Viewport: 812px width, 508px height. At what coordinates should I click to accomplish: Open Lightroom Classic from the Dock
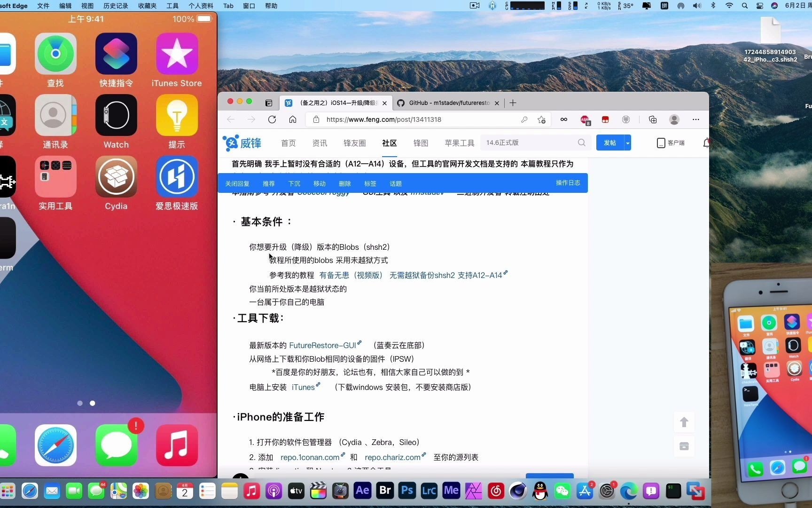(429, 491)
